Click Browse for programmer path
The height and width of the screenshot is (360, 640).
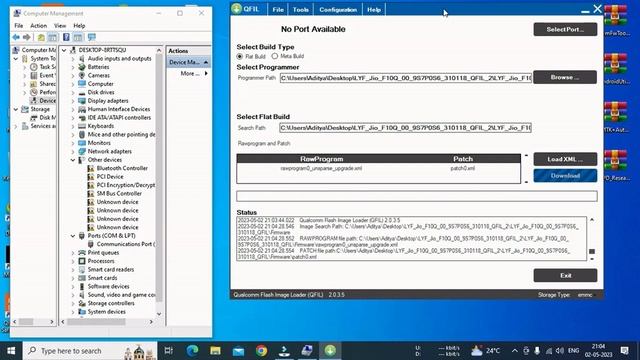tap(565, 77)
